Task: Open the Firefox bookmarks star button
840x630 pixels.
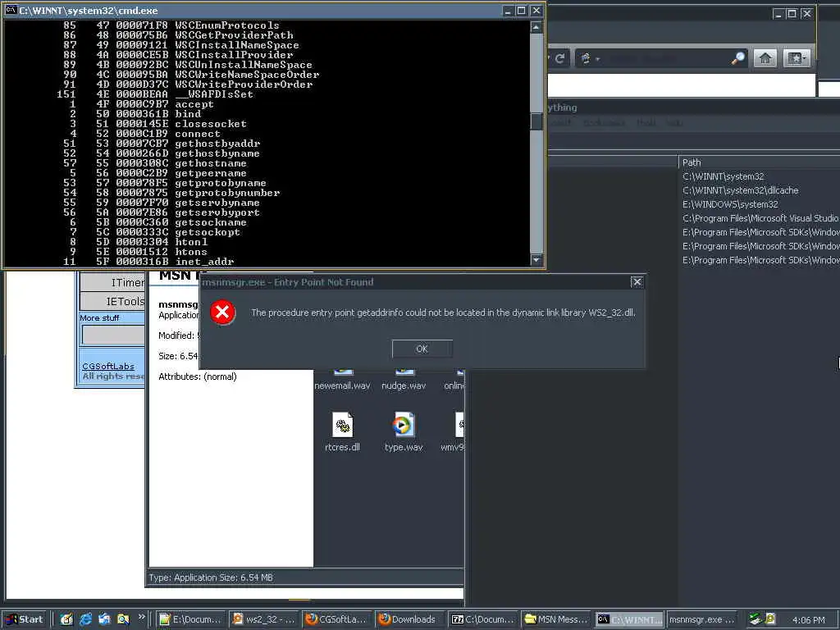Action: 796,58
